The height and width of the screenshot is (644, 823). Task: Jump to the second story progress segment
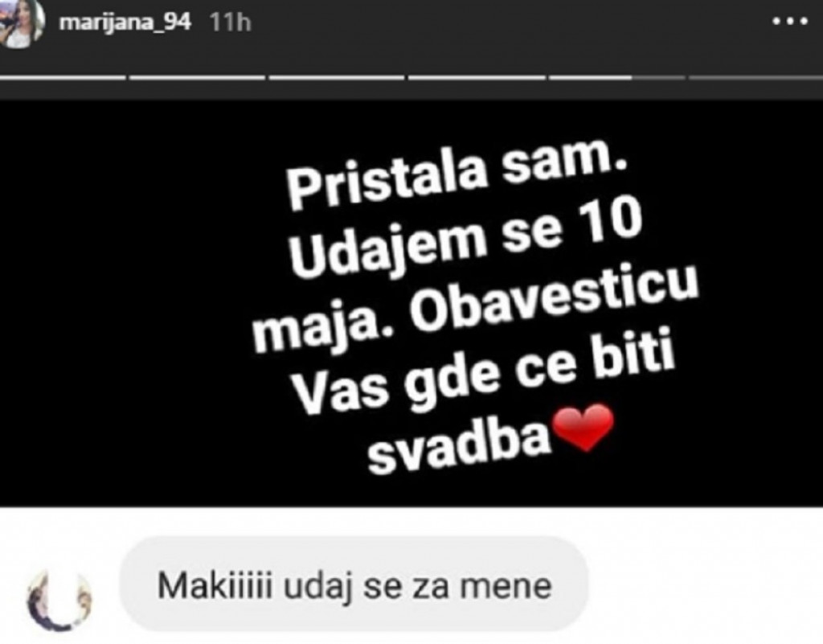point(198,78)
